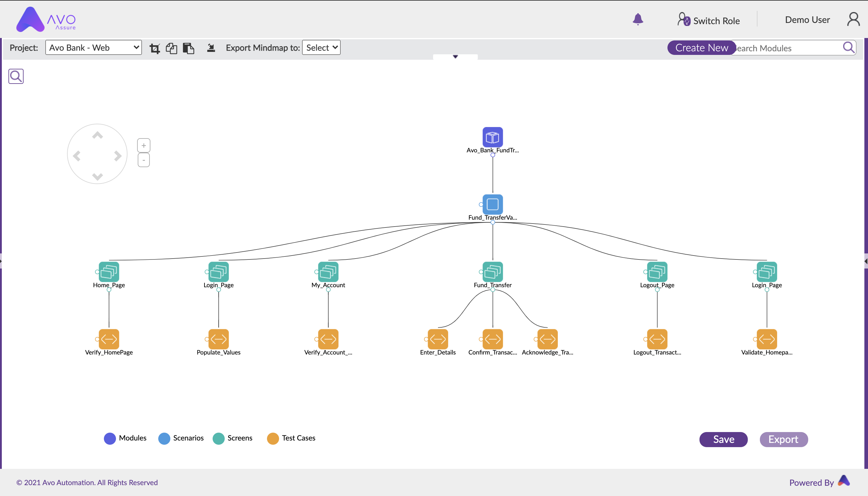This screenshot has height=496, width=868.
Task: Open the notifications bell
Action: point(638,19)
